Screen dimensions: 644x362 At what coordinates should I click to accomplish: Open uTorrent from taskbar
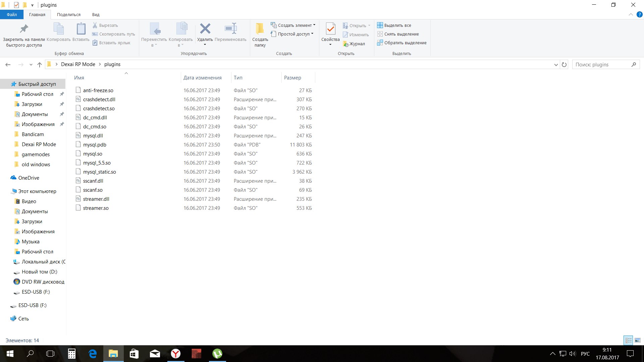pos(217,354)
